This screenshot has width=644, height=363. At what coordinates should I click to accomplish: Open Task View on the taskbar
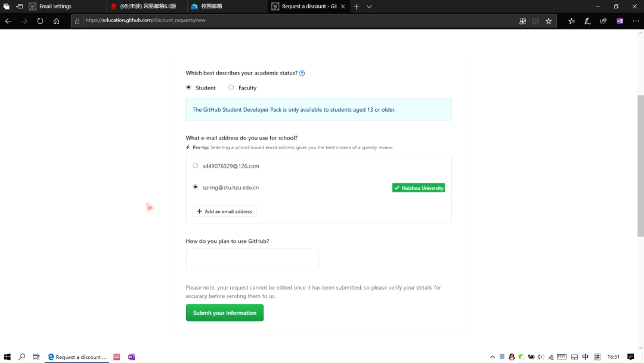[x=36, y=357]
